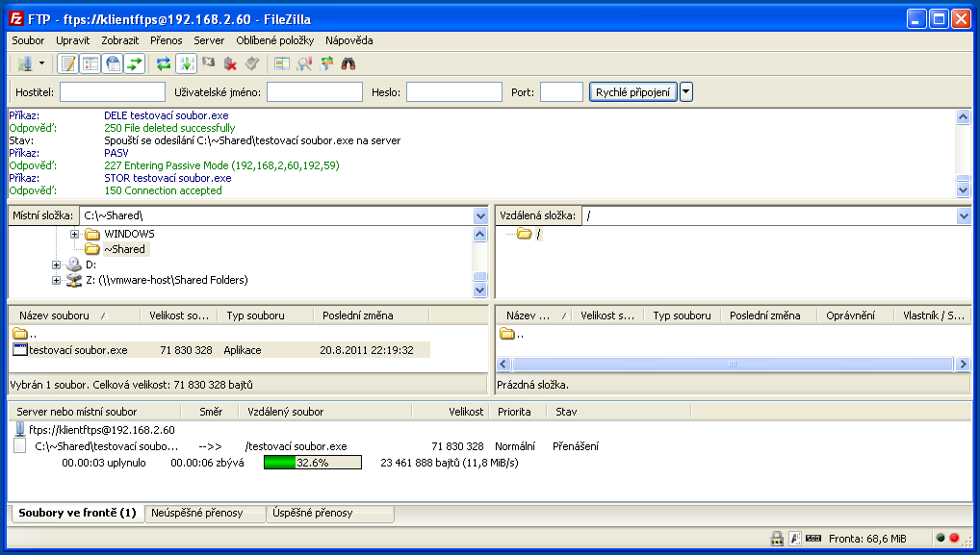This screenshot has height=555, width=980.
Task: Focus the Hostitel input field
Action: click(113, 92)
